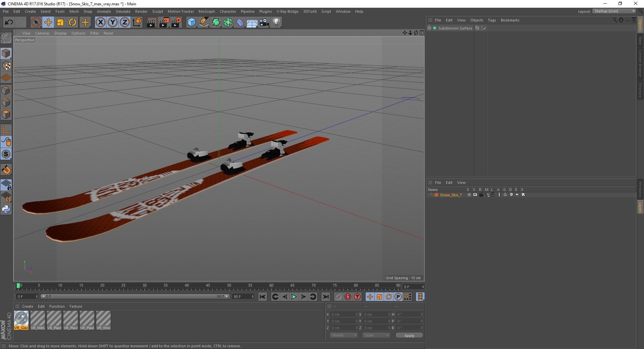Toggle solo for Snow_Skis_7 layer

(x=469, y=195)
